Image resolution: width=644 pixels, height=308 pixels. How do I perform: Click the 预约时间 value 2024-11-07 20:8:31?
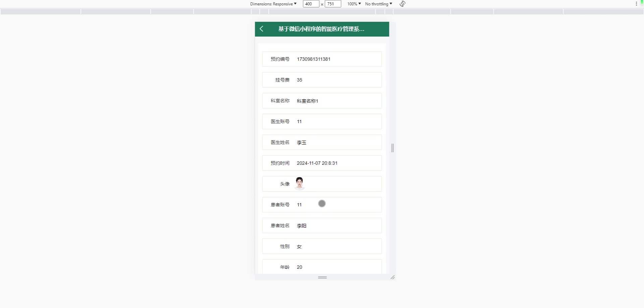tap(317, 163)
